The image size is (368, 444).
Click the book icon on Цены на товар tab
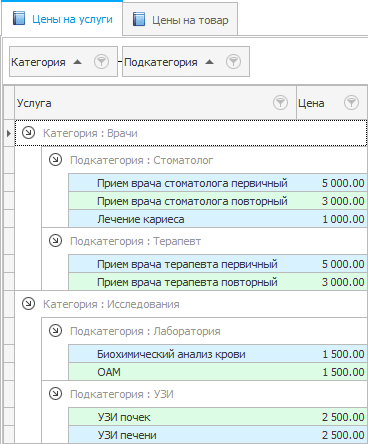(x=139, y=19)
